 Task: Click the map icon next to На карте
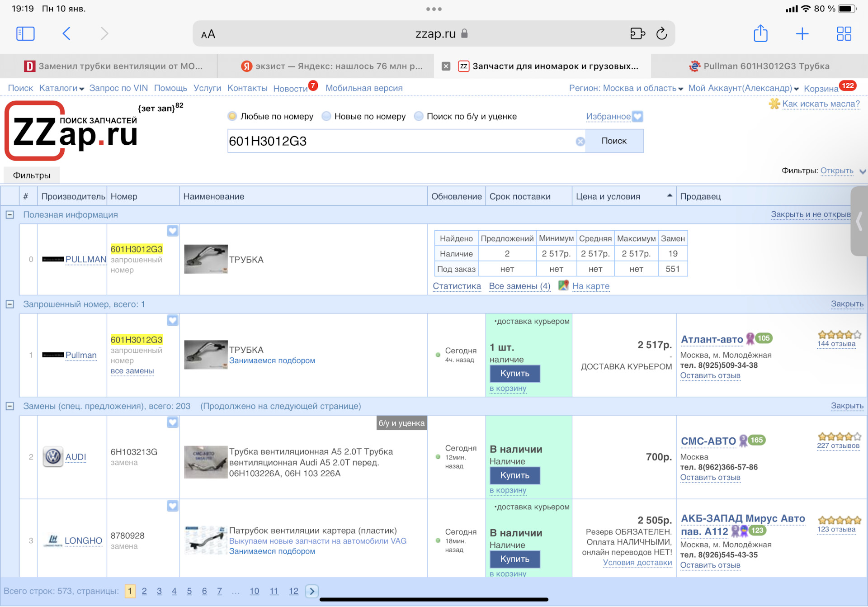coord(563,285)
